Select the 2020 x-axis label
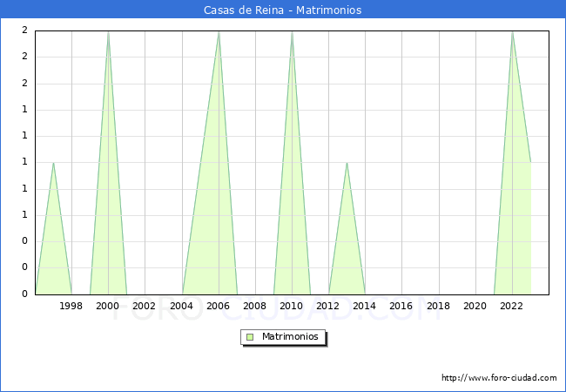566x392 pixels. (475, 306)
